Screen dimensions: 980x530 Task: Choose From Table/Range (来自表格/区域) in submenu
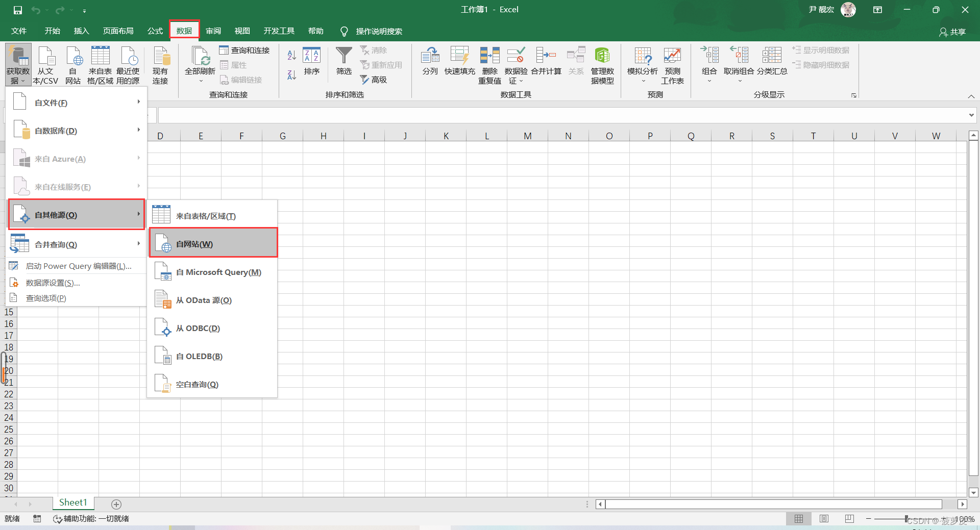click(x=213, y=216)
